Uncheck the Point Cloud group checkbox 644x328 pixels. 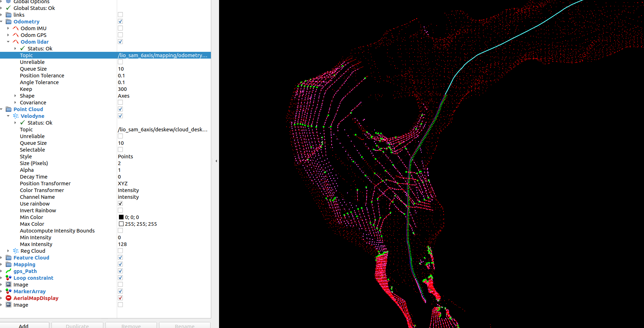coord(120,109)
